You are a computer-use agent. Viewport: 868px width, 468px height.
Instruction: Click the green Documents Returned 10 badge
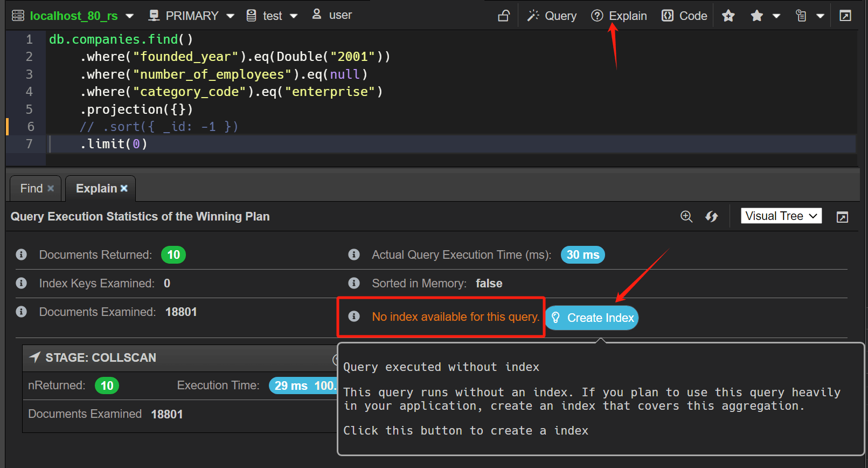tap(173, 254)
